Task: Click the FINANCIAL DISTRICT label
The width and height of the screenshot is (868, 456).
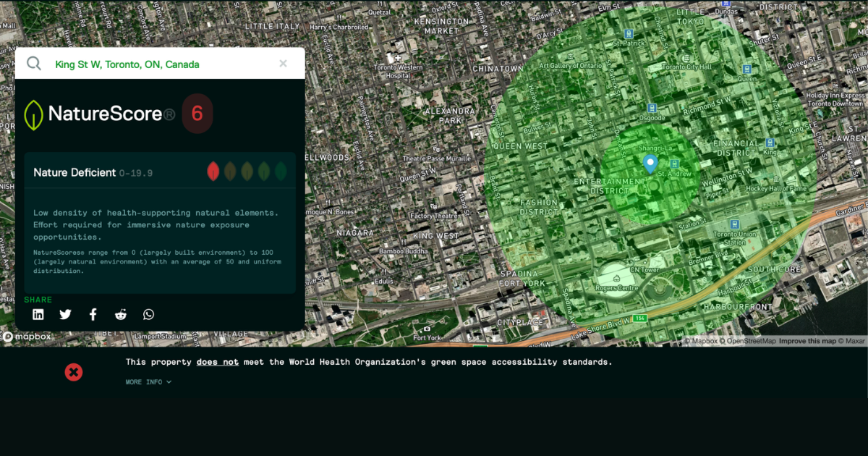Action: (x=736, y=148)
